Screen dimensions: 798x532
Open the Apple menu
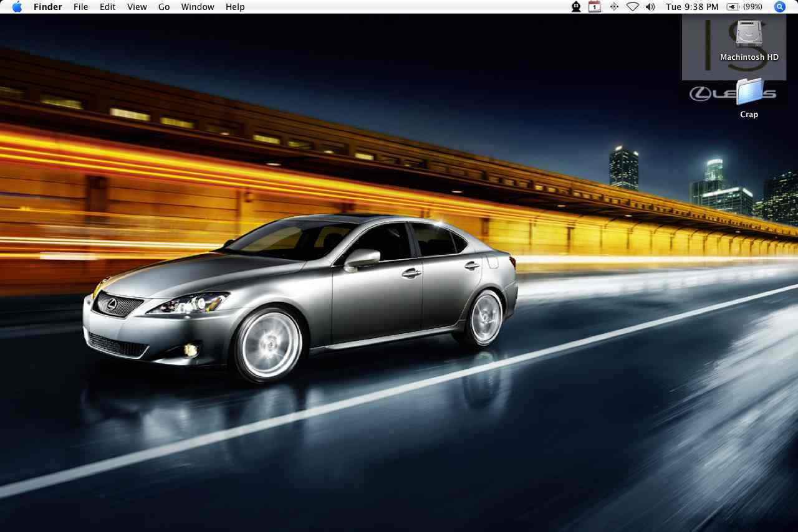tap(17, 7)
